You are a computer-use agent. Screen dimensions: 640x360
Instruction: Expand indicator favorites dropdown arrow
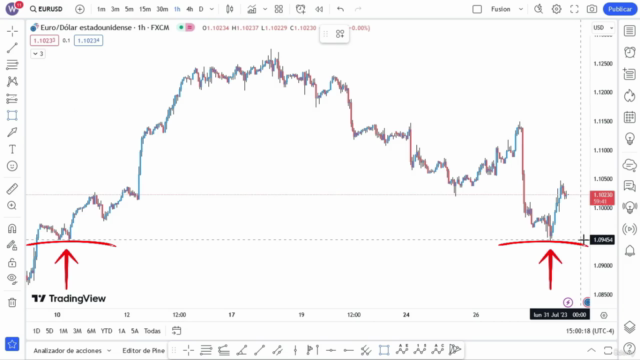pos(265,9)
